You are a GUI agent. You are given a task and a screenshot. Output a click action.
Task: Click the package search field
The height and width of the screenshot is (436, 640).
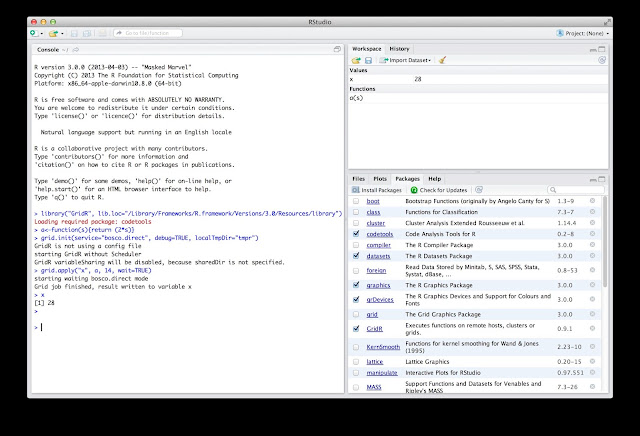click(x=576, y=190)
